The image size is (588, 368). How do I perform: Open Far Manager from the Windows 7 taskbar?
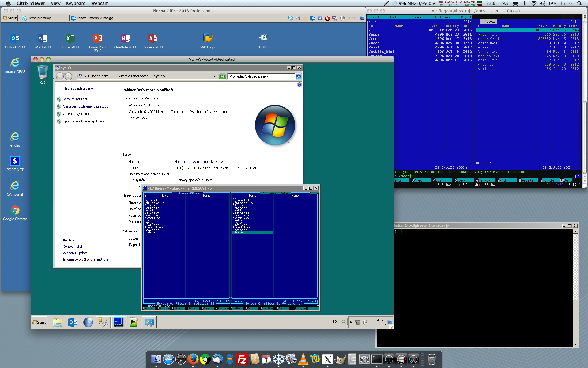119,322
